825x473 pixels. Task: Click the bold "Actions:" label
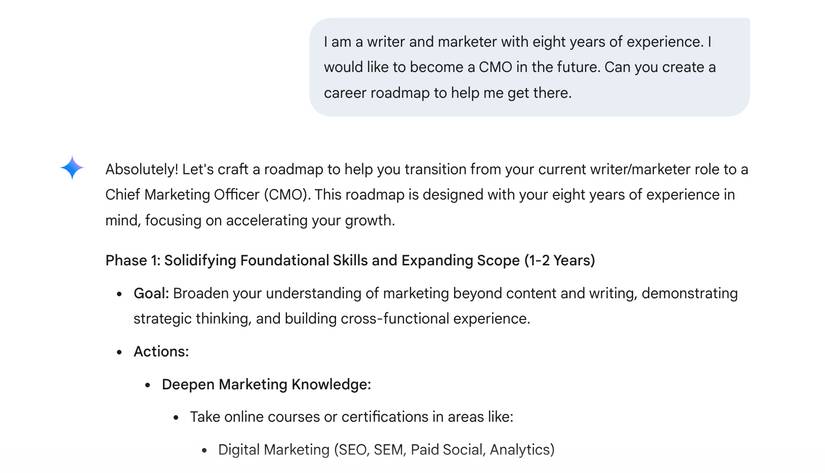tap(161, 352)
